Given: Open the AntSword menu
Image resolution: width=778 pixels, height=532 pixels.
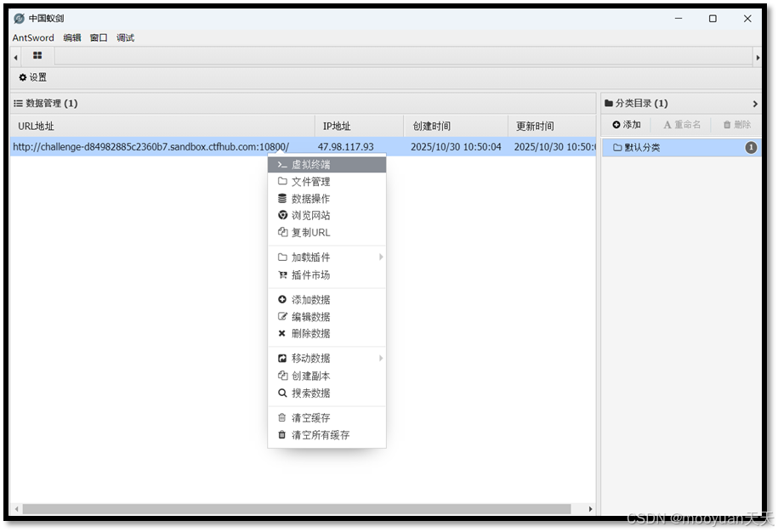Looking at the screenshot, I should 33,37.
